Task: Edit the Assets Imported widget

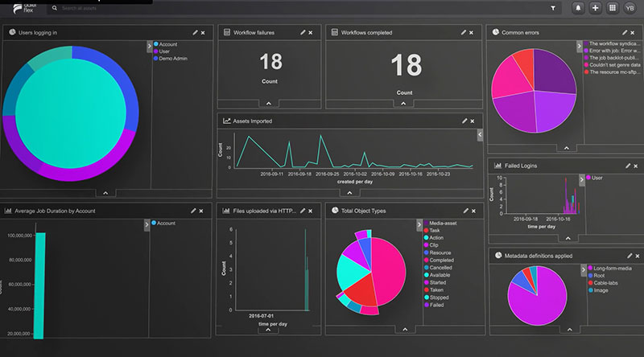Action: [x=464, y=121]
